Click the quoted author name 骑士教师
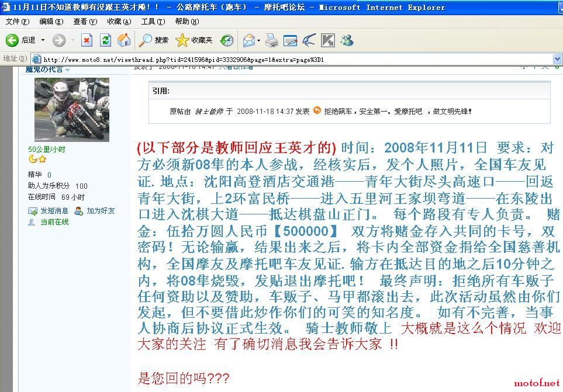 [x=209, y=112]
